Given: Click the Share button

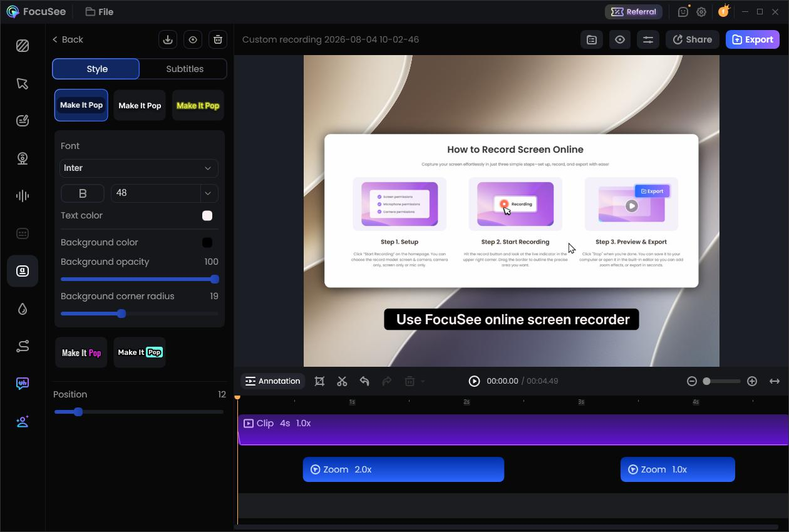Looking at the screenshot, I should pyautogui.click(x=692, y=39).
